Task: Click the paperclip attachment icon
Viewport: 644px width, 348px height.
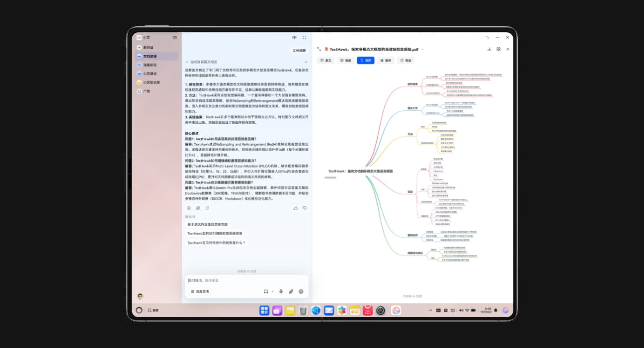Action: pyautogui.click(x=291, y=291)
